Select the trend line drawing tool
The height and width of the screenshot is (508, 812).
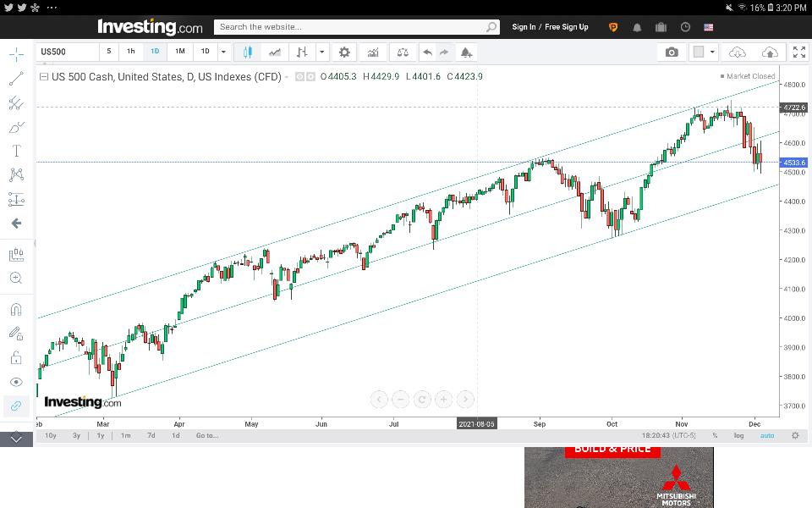[x=16, y=79]
